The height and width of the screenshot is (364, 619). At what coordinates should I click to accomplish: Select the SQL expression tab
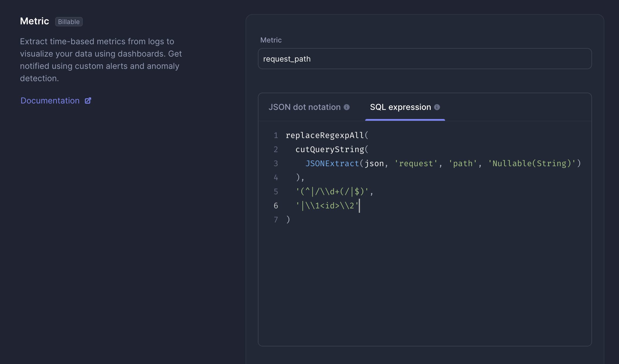click(400, 107)
